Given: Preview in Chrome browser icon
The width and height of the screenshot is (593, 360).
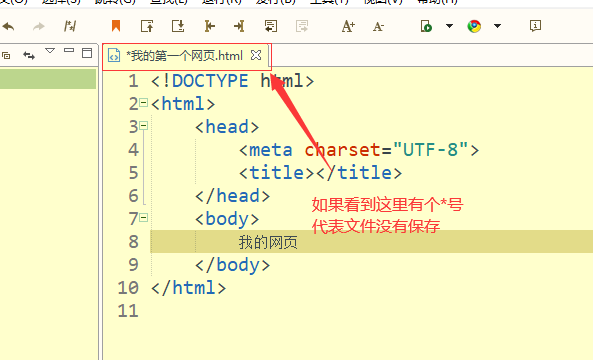Looking at the screenshot, I should tap(474, 26).
